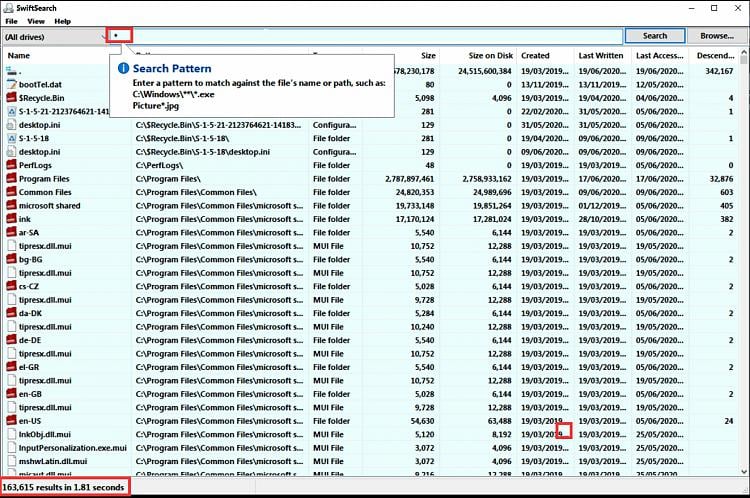This screenshot has height=498, width=750.
Task: Click the search pattern input field
Action: pyautogui.click(x=366, y=36)
